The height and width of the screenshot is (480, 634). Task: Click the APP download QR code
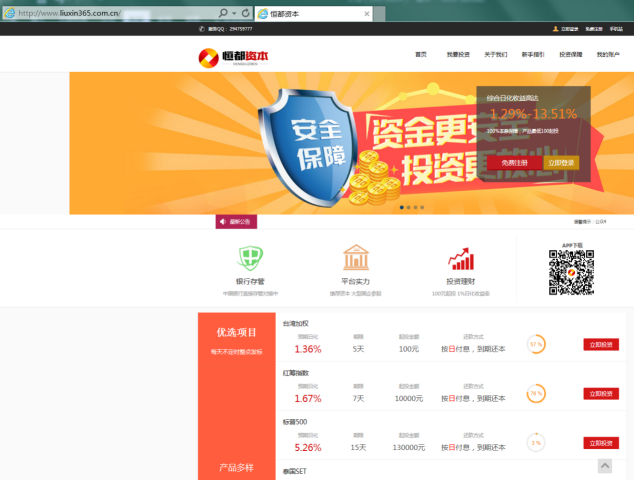point(571,272)
